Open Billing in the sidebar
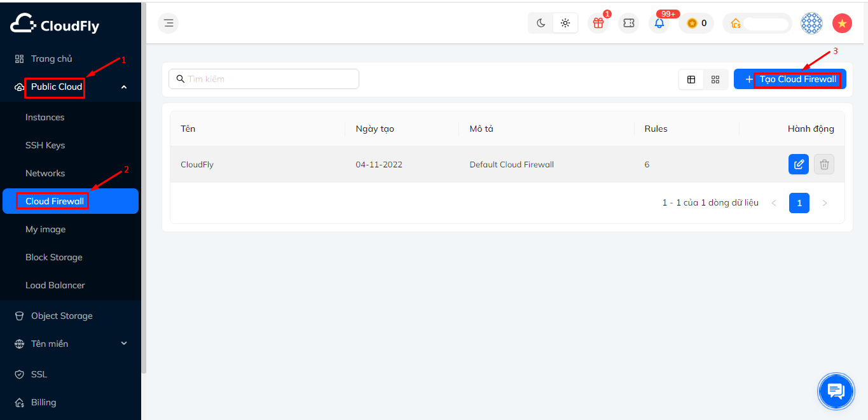Viewport: 868px width, 420px height. 71,402
